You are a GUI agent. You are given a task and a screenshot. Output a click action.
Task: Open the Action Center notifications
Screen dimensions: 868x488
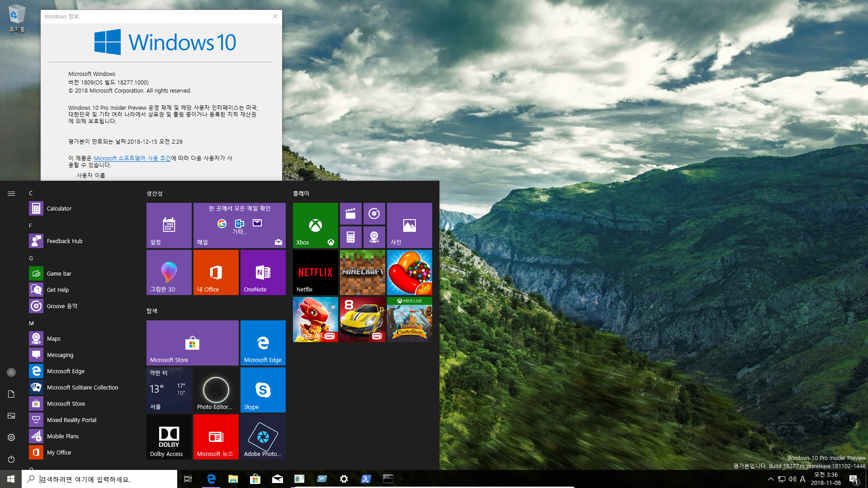click(x=854, y=479)
